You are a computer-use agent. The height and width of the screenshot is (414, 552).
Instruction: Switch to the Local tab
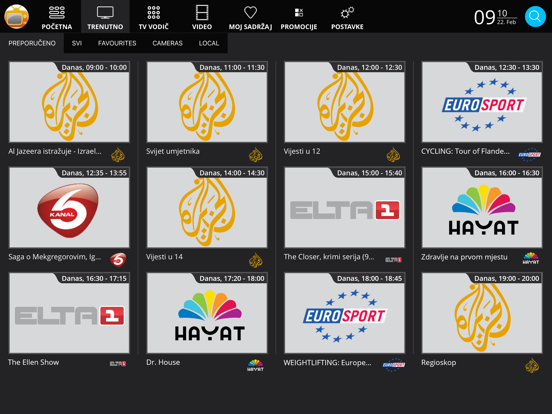tap(209, 43)
